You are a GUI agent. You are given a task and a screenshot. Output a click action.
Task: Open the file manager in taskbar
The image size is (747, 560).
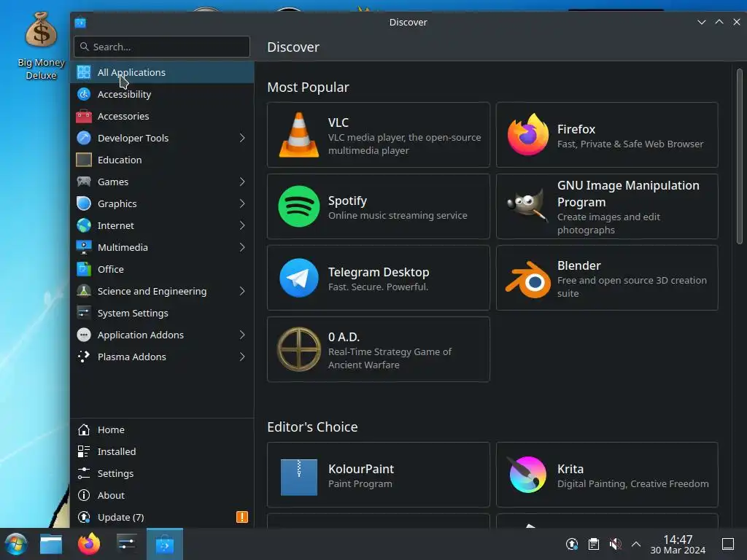point(51,544)
